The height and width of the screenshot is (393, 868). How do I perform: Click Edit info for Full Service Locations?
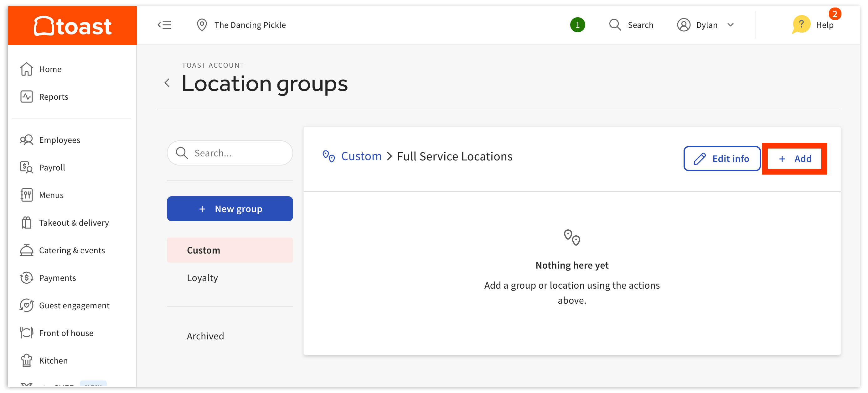coord(722,159)
